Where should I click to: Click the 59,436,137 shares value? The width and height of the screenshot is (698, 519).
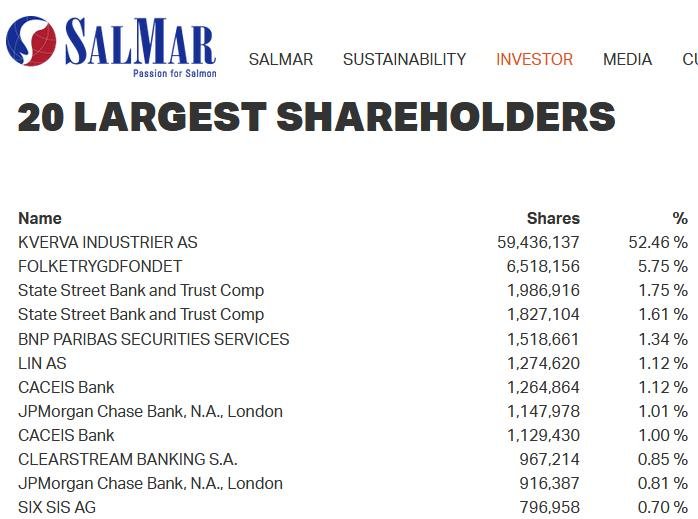[538, 242]
